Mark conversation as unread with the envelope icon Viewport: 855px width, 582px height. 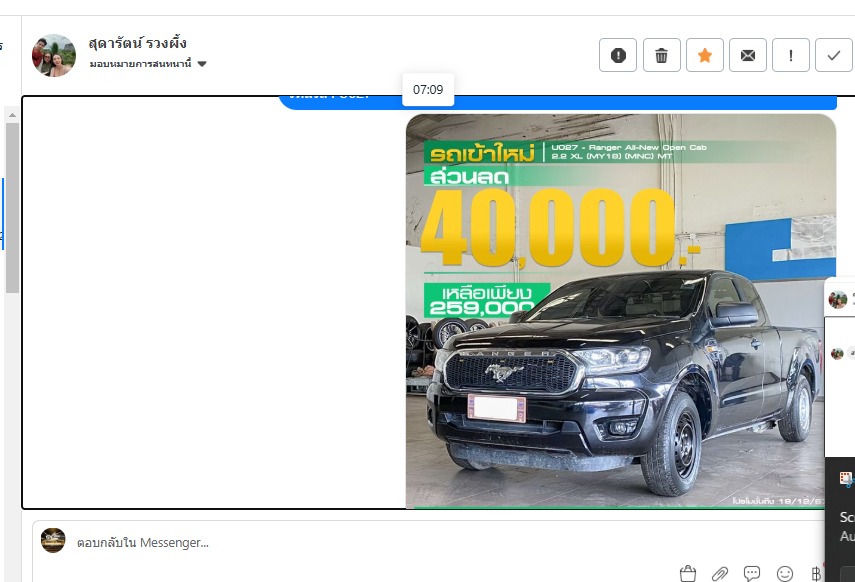point(748,55)
